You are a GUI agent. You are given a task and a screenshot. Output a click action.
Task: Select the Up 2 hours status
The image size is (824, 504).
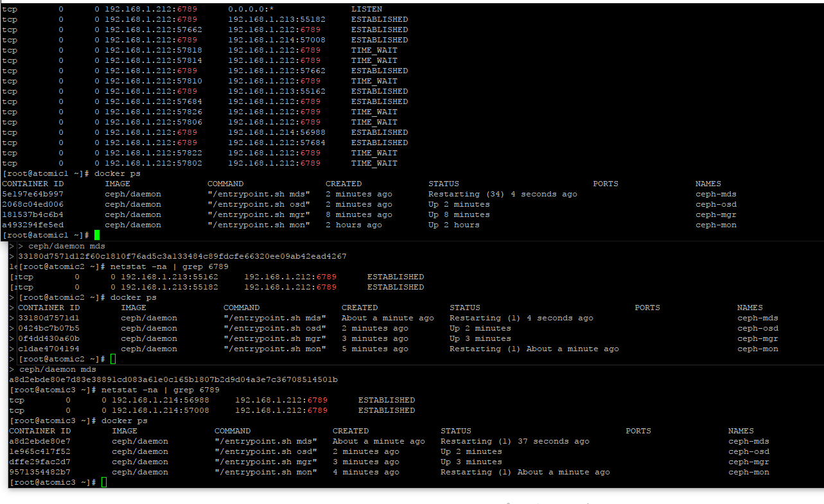(454, 225)
